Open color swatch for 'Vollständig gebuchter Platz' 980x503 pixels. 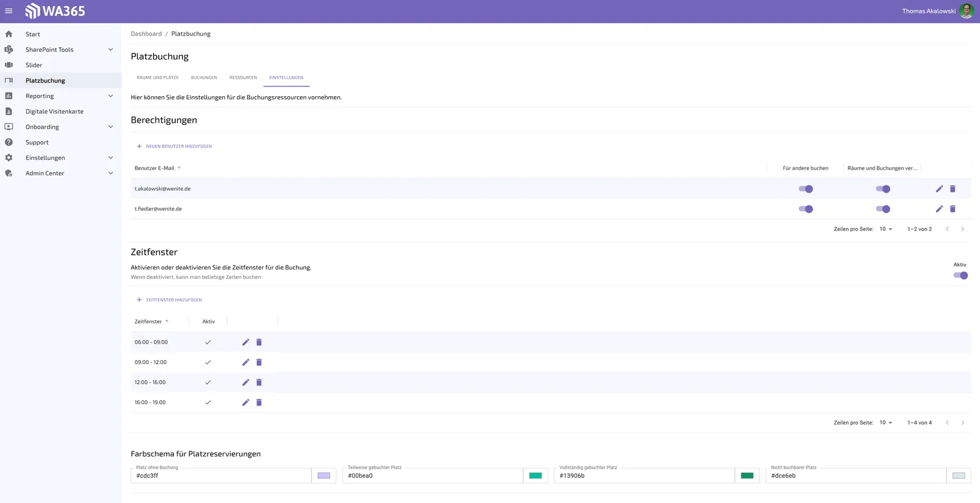pos(747,476)
